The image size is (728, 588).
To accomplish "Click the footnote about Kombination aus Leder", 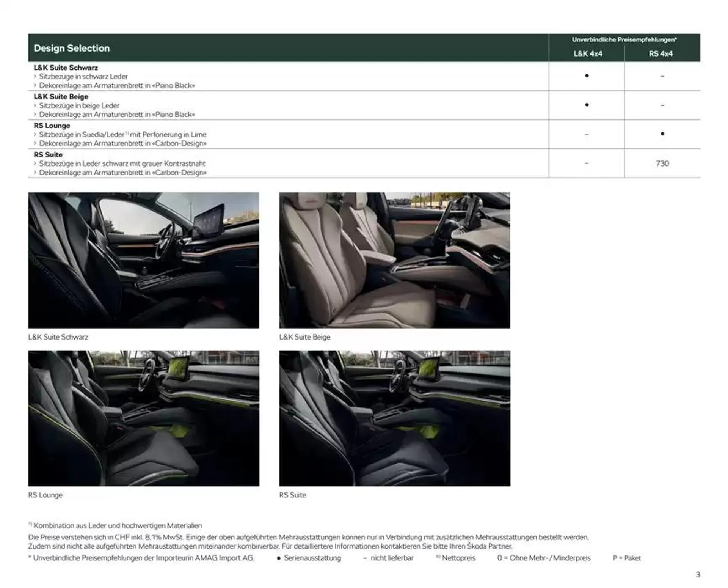I will click(x=115, y=526).
